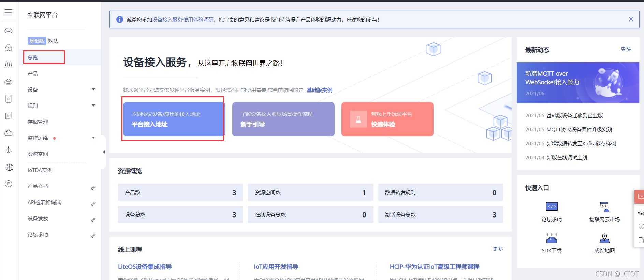Click the 激活设备总数 resource tile
The image size is (644, 280).
pyautogui.click(x=441, y=214)
